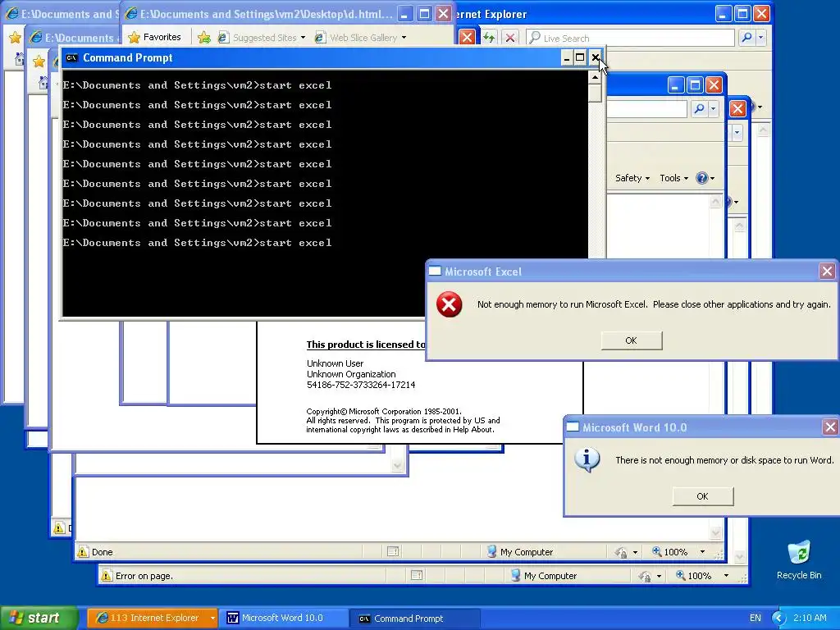
Task: Click the green Refresh arrows beside Live Search
Action: [x=489, y=38]
